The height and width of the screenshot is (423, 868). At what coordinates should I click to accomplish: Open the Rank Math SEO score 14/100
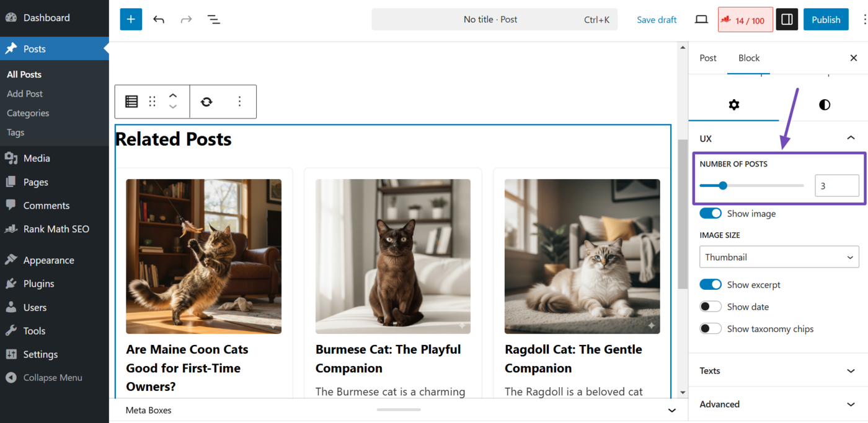tap(745, 20)
